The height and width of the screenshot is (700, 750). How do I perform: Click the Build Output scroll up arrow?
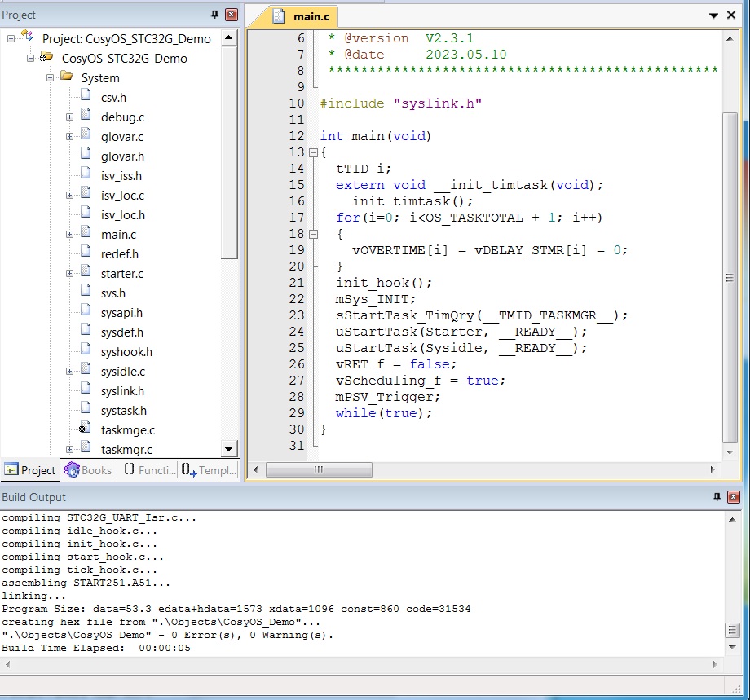tap(732, 520)
